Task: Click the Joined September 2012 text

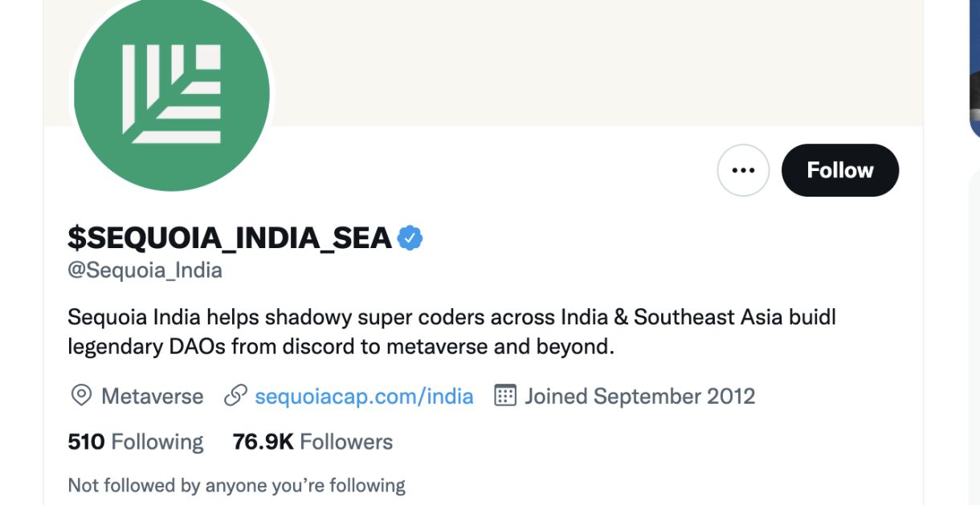Action: point(639,396)
